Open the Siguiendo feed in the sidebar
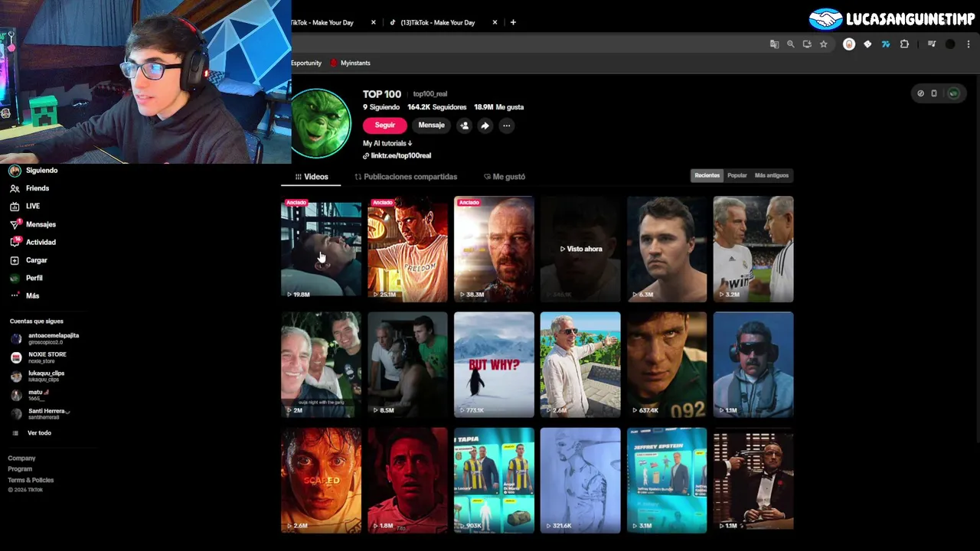The image size is (980, 551). coord(34,171)
